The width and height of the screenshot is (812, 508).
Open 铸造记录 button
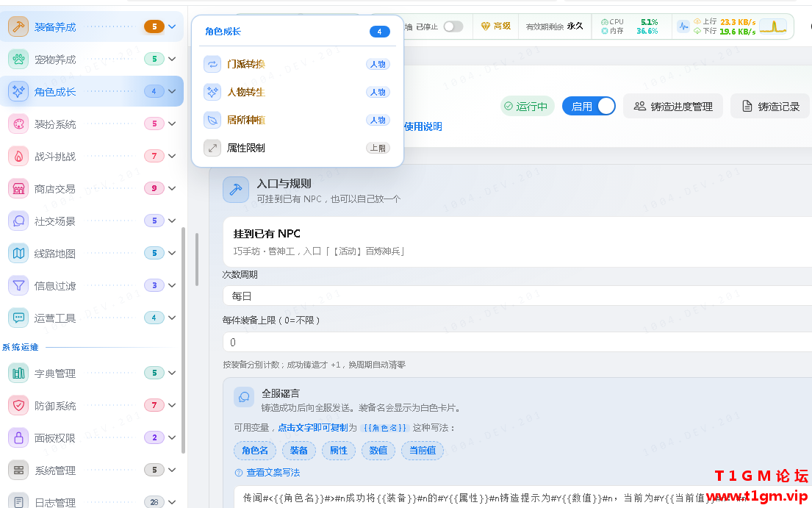(x=771, y=106)
